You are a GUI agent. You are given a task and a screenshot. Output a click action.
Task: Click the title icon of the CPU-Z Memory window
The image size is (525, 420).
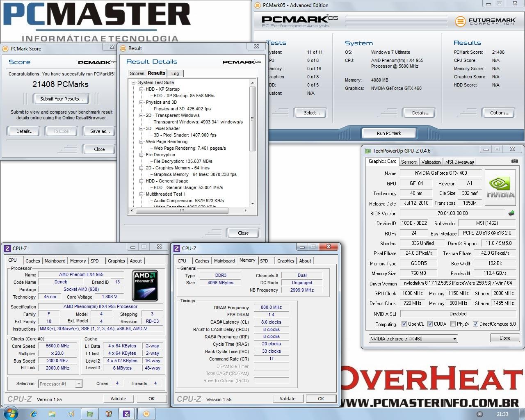point(177,248)
